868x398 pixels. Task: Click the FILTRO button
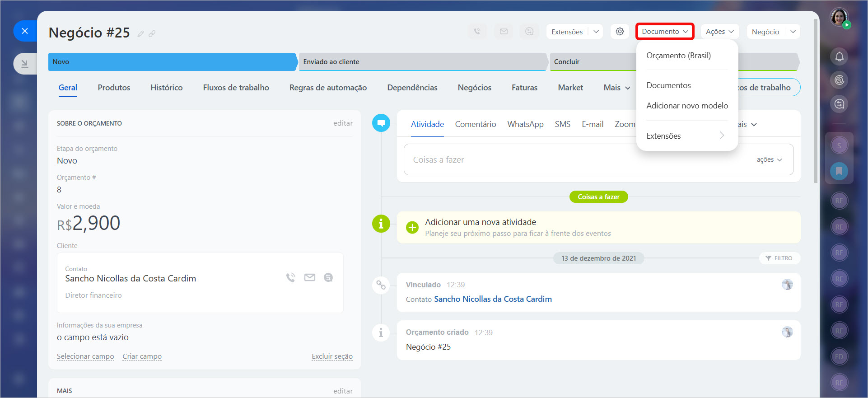pyautogui.click(x=779, y=258)
